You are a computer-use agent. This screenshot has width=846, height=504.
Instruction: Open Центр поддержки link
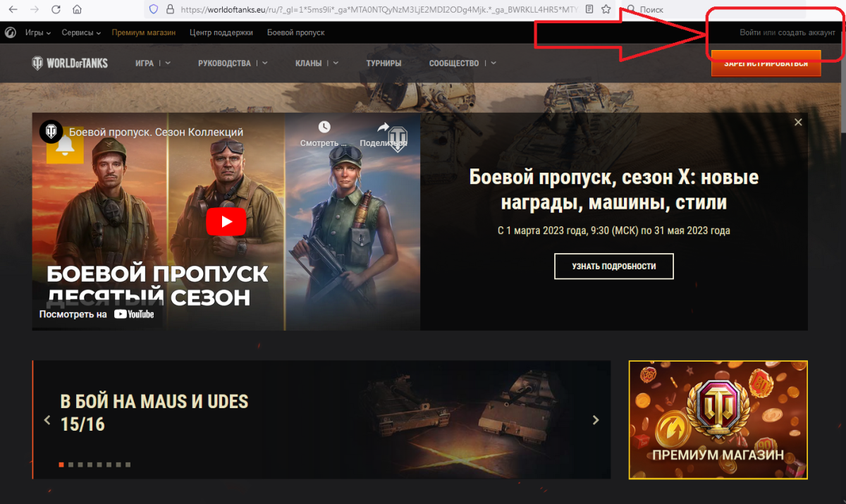221,32
